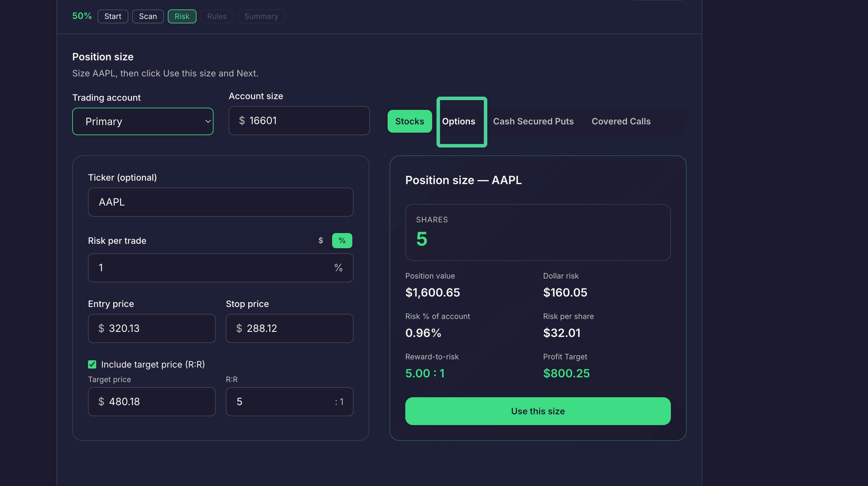Switch risk per trade to dollar mode
The height and width of the screenshot is (486, 868).
tap(320, 240)
